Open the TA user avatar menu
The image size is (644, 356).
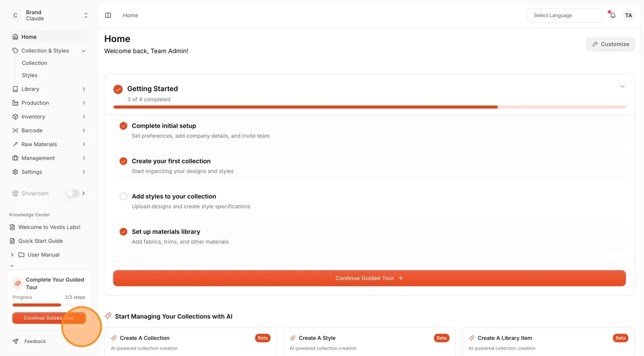pos(628,15)
